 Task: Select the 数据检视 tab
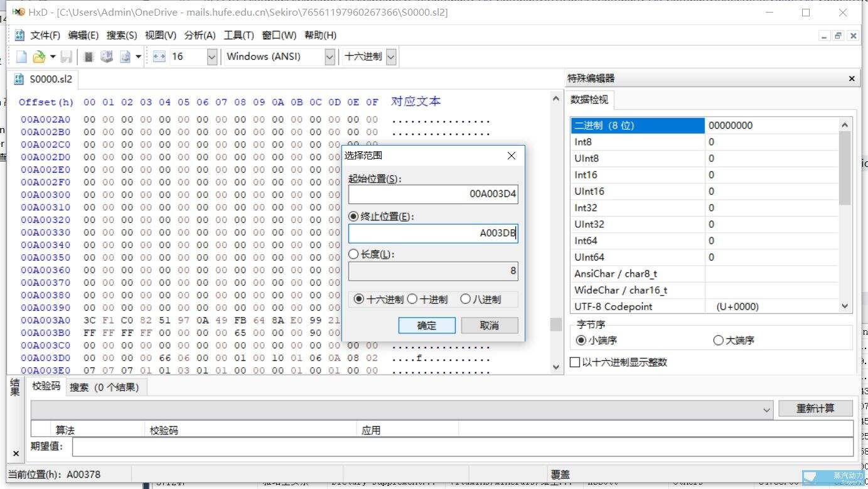(x=589, y=100)
